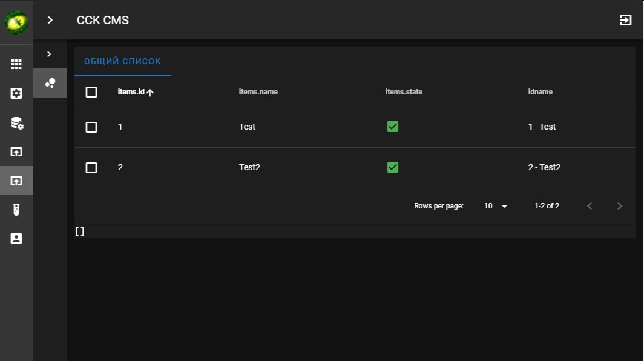Go to the next page arrow
This screenshot has height=361, width=644.
[619, 206]
